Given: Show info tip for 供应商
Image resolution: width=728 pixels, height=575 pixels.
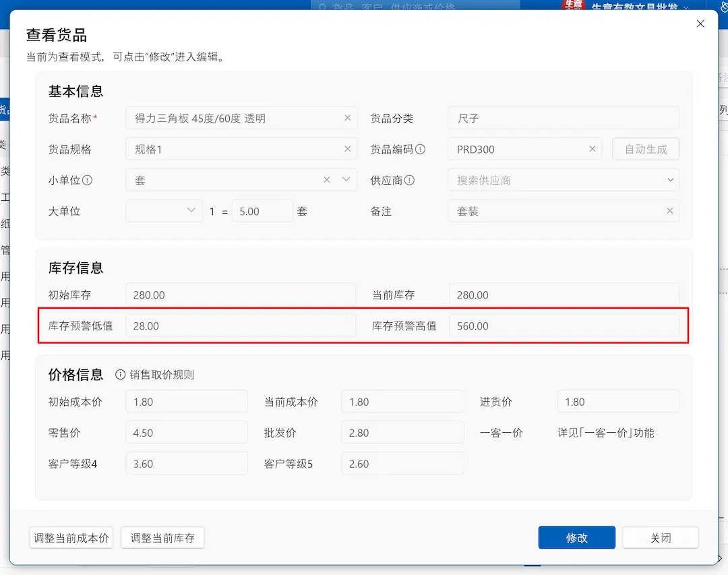Looking at the screenshot, I should 409,180.
